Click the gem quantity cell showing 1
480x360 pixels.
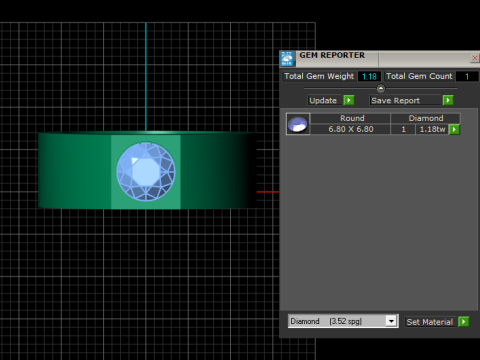tap(403, 129)
